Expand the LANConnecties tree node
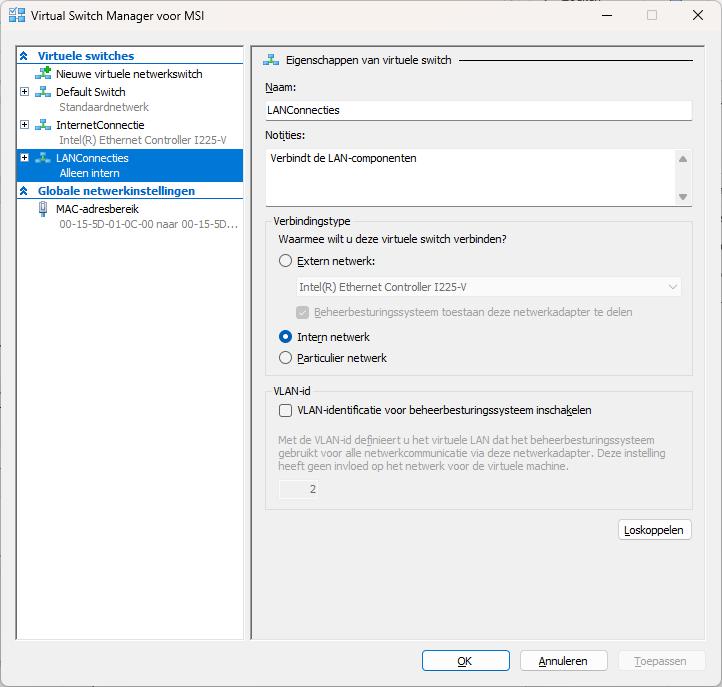 24,157
